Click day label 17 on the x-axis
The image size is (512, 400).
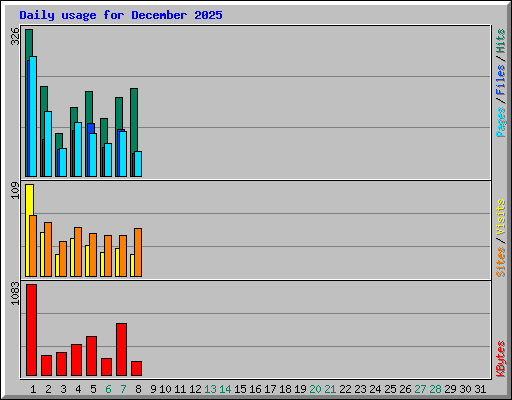click(x=270, y=389)
